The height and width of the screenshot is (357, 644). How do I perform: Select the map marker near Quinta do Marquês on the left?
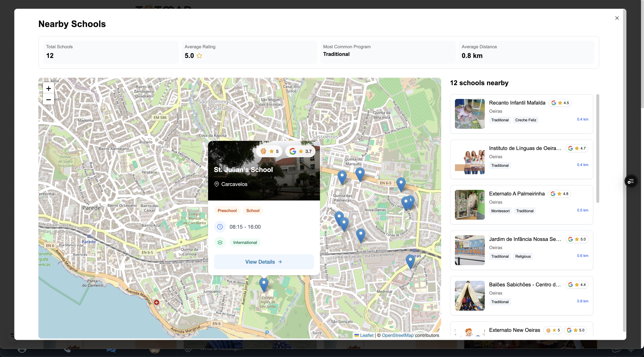(x=342, y=177)
